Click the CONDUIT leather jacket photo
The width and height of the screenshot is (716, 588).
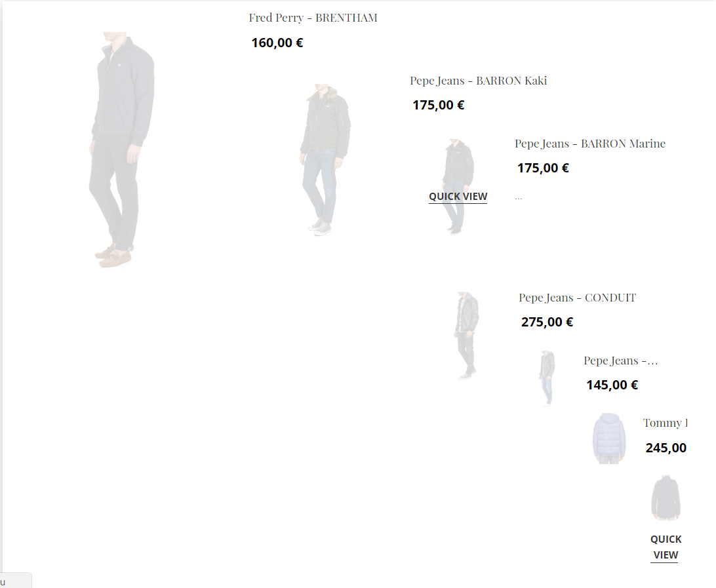tap(467, 336)
